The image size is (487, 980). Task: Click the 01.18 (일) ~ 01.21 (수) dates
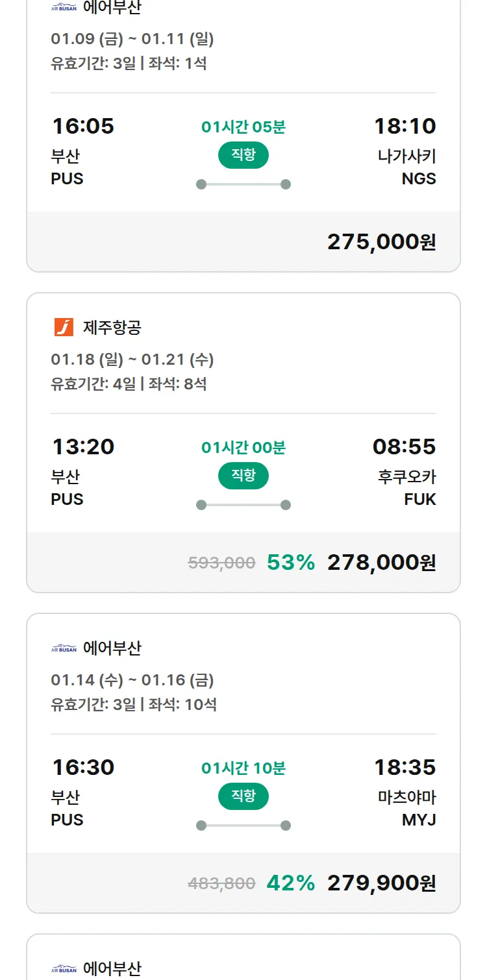click(x=132, y=360)
